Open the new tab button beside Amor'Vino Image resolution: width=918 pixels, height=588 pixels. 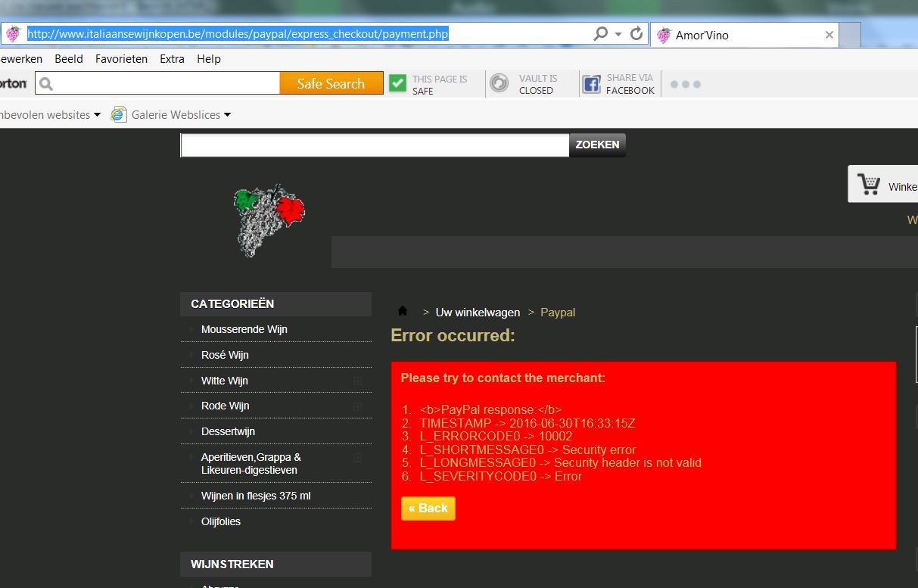pyautogui.click(x=850, y=35)
